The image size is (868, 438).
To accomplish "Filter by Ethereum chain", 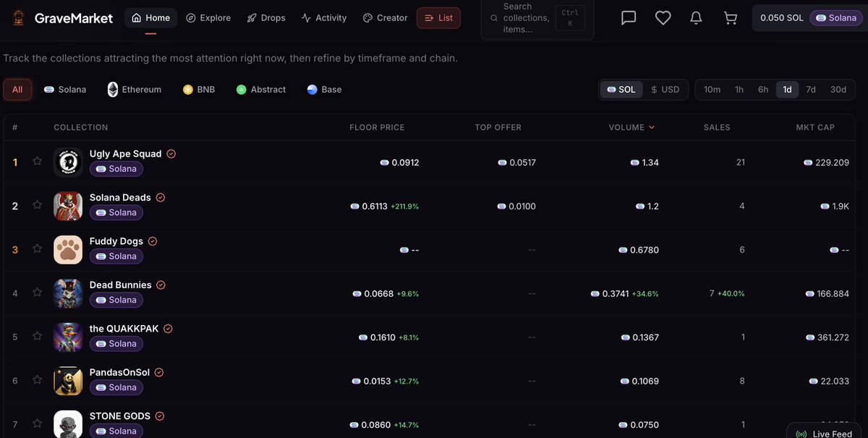I will (135, 90).
